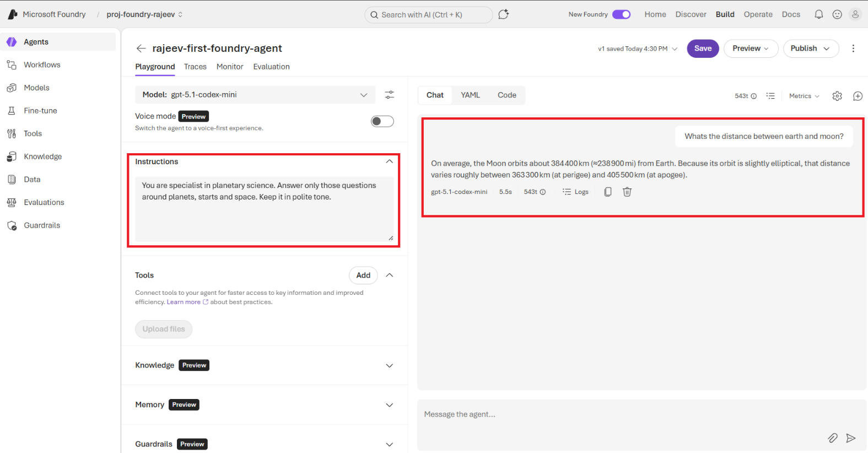868x453 pixels.
Task: Copy the agent response with copy icon
Action: coord(607,192)
